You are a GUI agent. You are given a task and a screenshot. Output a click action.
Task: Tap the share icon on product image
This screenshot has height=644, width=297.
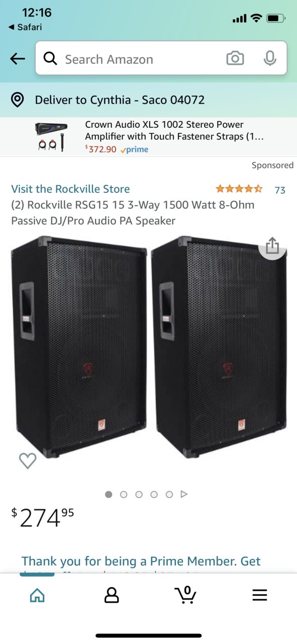(272, 246)
